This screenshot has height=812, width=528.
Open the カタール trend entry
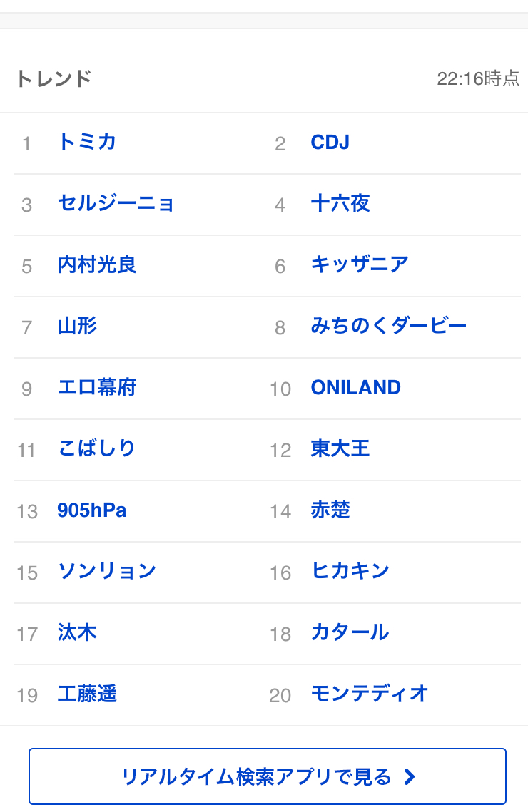click(350, 633)
